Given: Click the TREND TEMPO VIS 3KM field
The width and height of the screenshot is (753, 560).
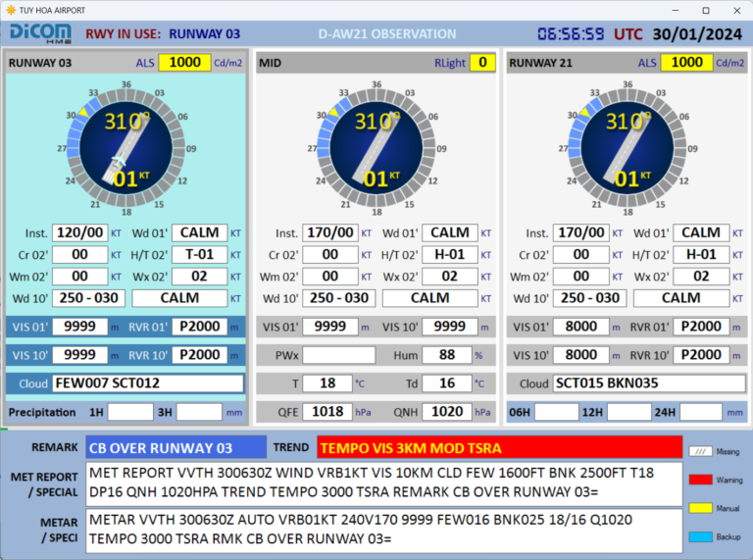Looking at the screenshot, I should click(499, 448).
